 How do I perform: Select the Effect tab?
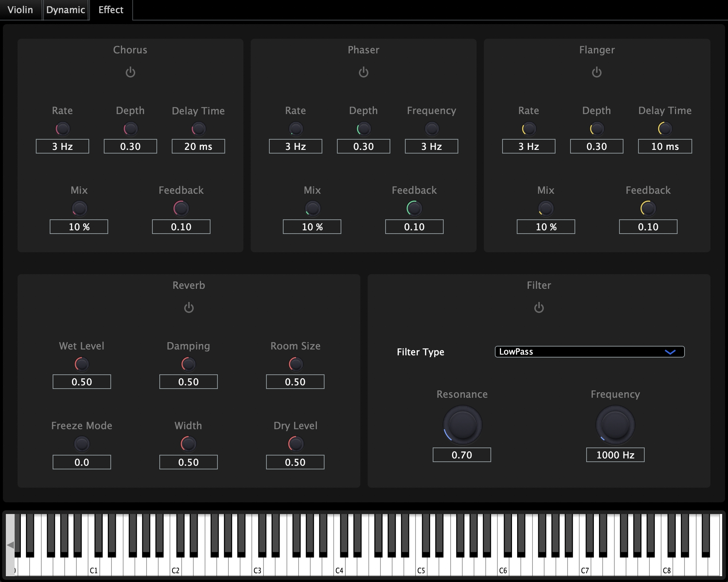tap(111, 10)
